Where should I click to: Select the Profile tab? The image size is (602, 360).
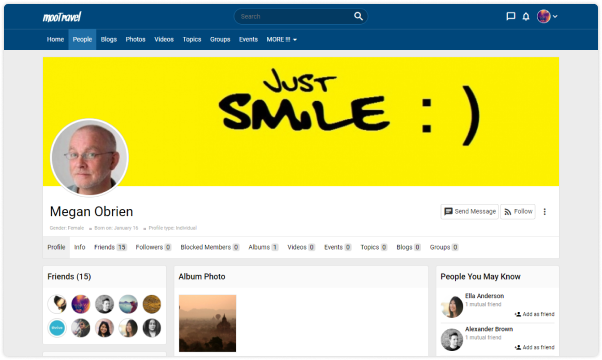(56, 247)
